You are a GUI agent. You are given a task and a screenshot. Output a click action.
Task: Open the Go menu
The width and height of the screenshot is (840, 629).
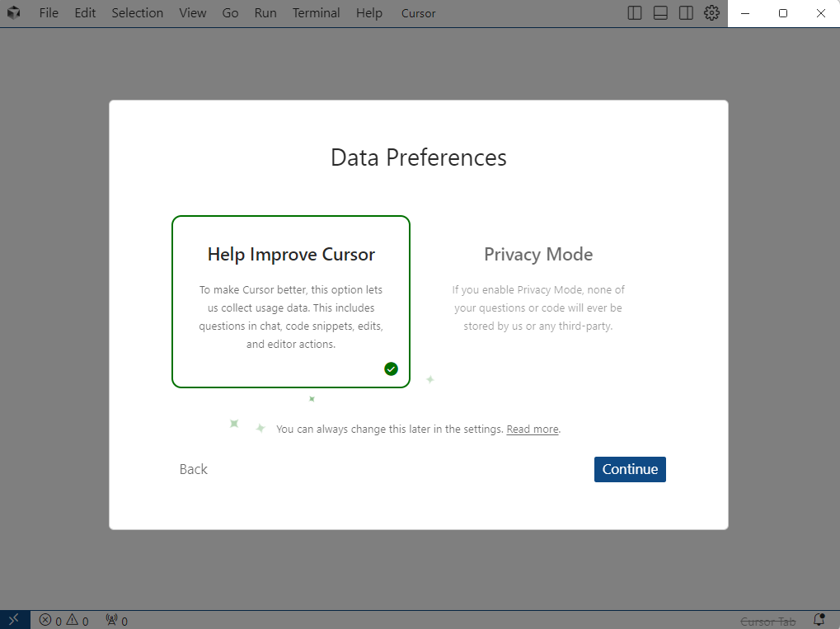click(x=230, y=13)
